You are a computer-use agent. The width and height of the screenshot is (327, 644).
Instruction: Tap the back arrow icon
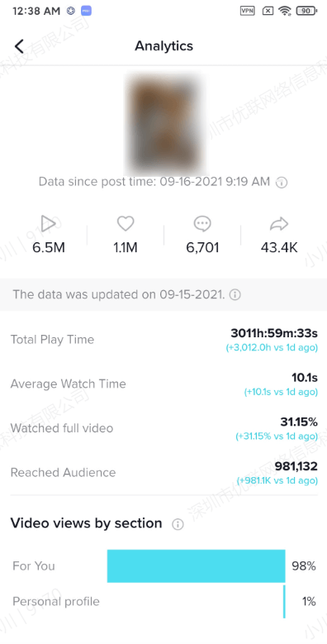coord(19,46)
